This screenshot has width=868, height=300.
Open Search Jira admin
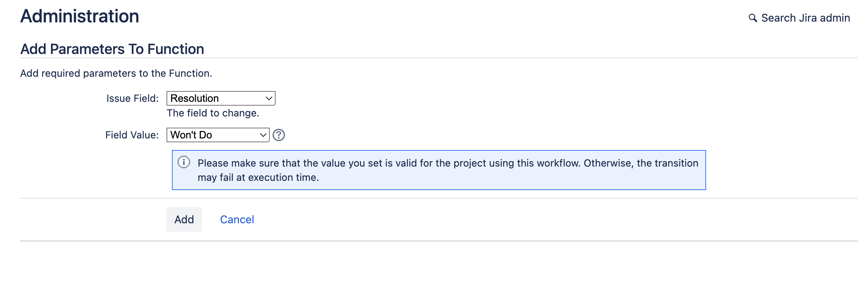click(805, 17)
